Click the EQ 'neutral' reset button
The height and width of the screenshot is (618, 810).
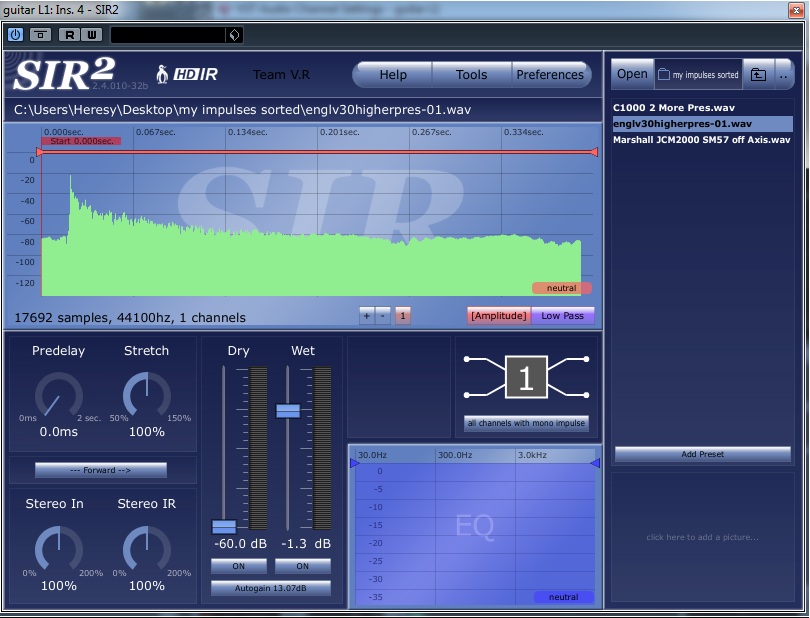[x=563, y=597]
